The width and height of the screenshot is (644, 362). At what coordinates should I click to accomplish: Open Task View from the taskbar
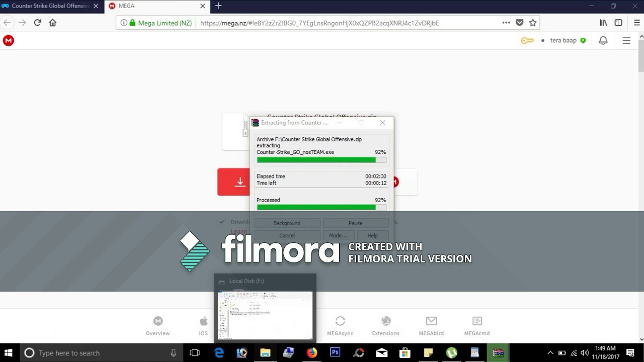coord(195,353)
